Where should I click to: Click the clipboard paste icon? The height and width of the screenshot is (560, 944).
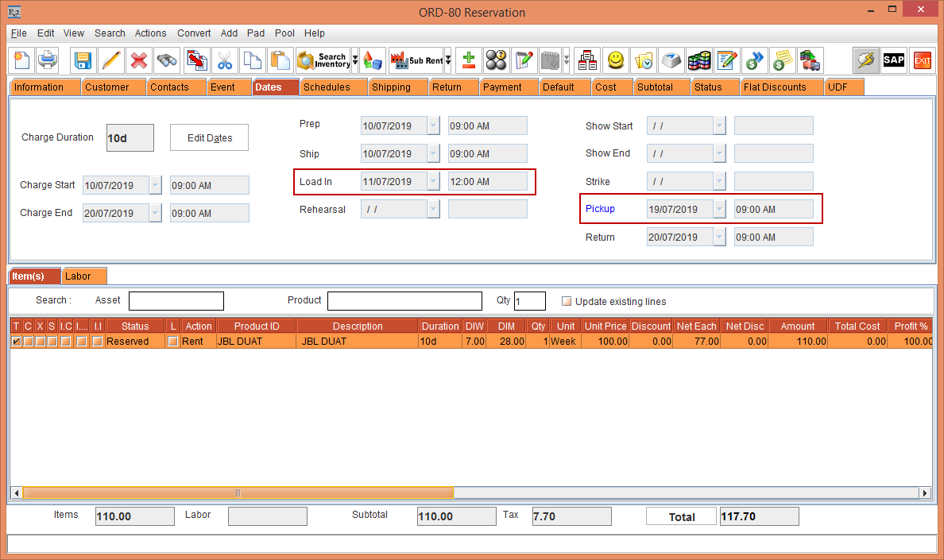click(x=280, y=60)
